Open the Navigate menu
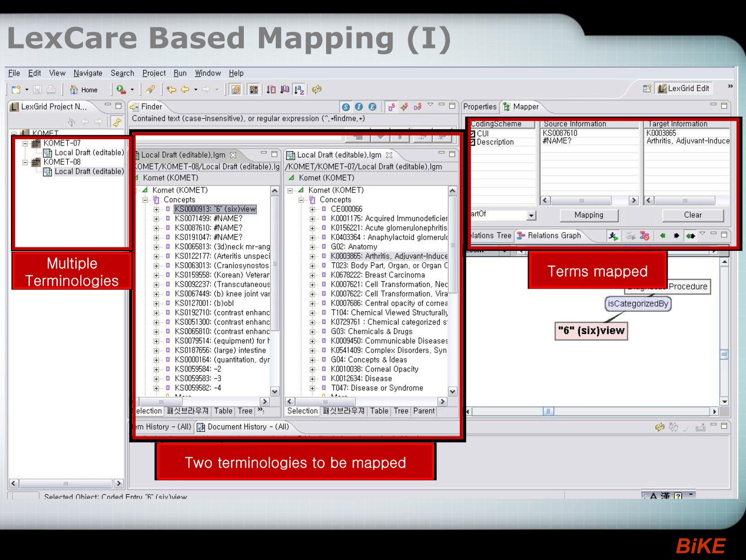The width and height of the screenshot is (746, 560). click(x=88, y=73)
